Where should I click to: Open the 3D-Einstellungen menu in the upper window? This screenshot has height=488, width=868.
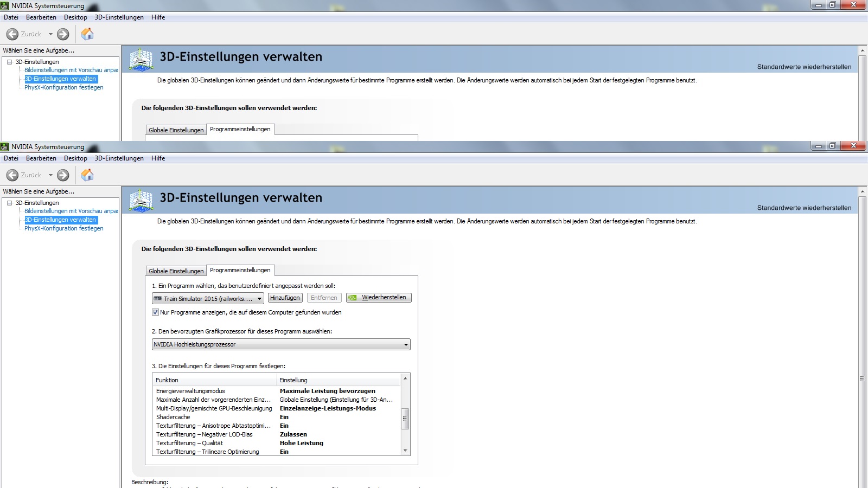click(119, 17)
